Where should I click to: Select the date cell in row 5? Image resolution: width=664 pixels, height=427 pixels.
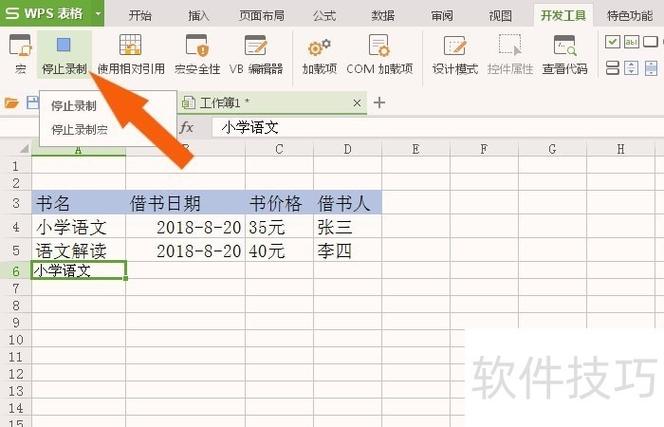(185, 251)
